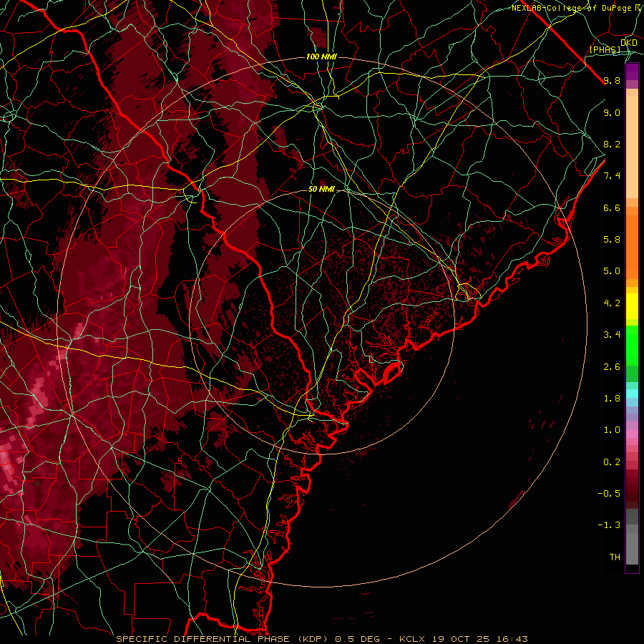The width and height of the screenshot is (644, 644).
Task: Click the 9.0 legend value
Action: (612, 112)
